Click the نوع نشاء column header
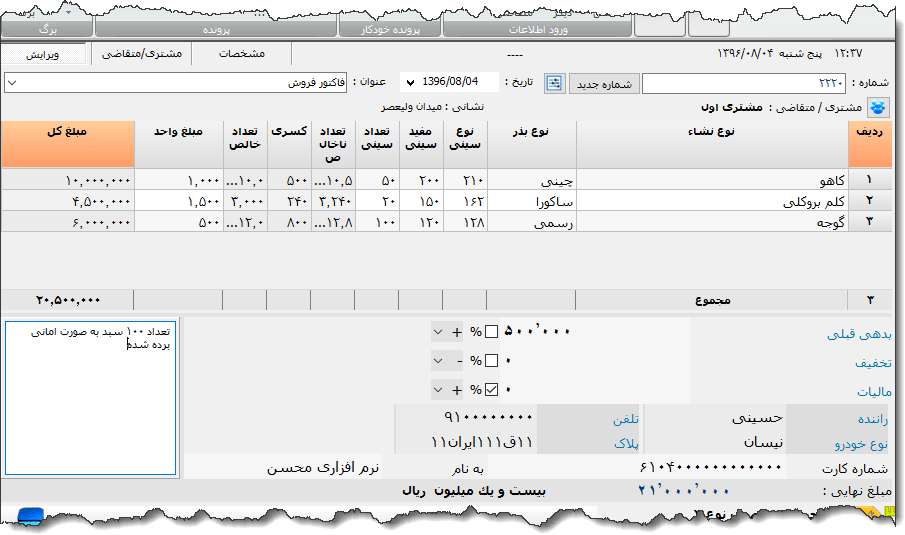The image size is (905, 535). point(712,144)
